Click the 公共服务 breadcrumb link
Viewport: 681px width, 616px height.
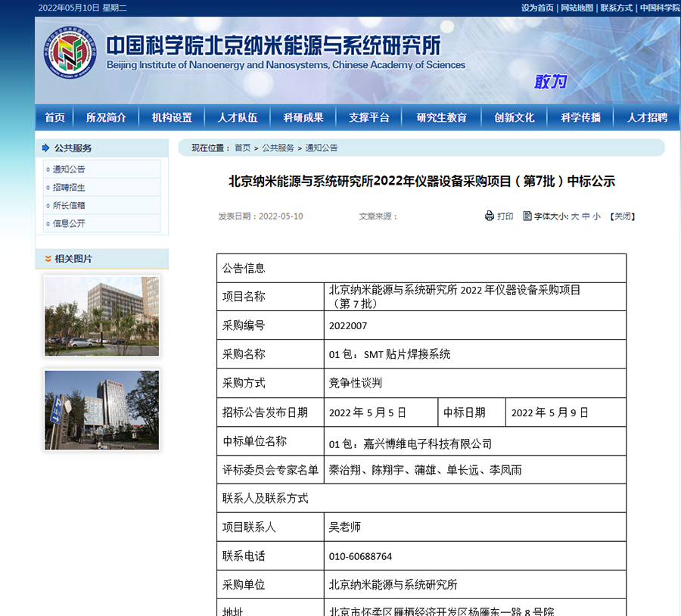pos(278,148)
